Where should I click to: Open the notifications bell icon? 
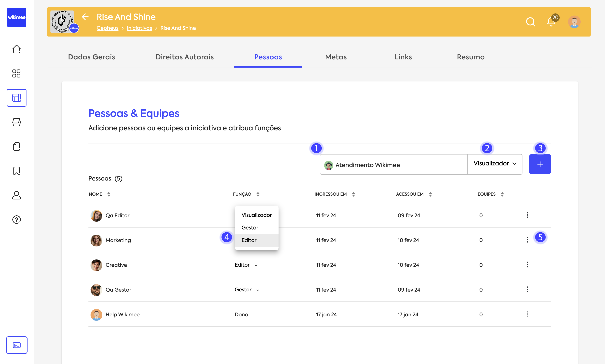pyautogui.click(x=551, y=22)
